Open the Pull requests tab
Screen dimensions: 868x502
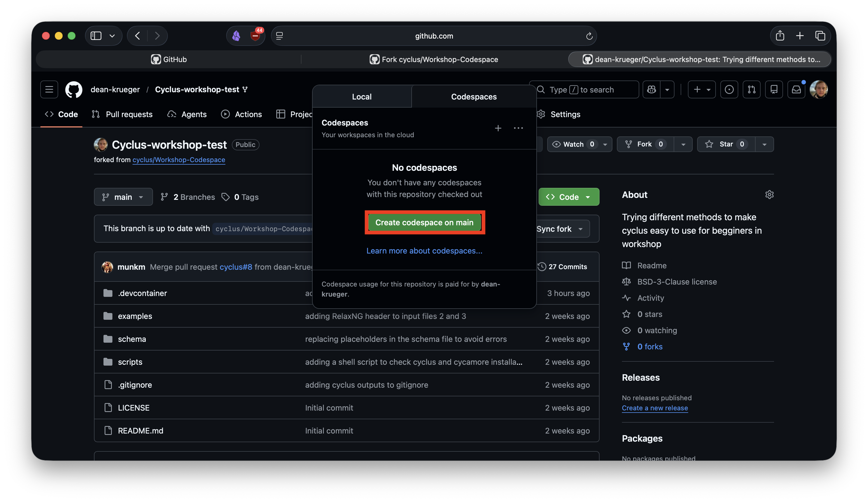(x=122, y=114)
